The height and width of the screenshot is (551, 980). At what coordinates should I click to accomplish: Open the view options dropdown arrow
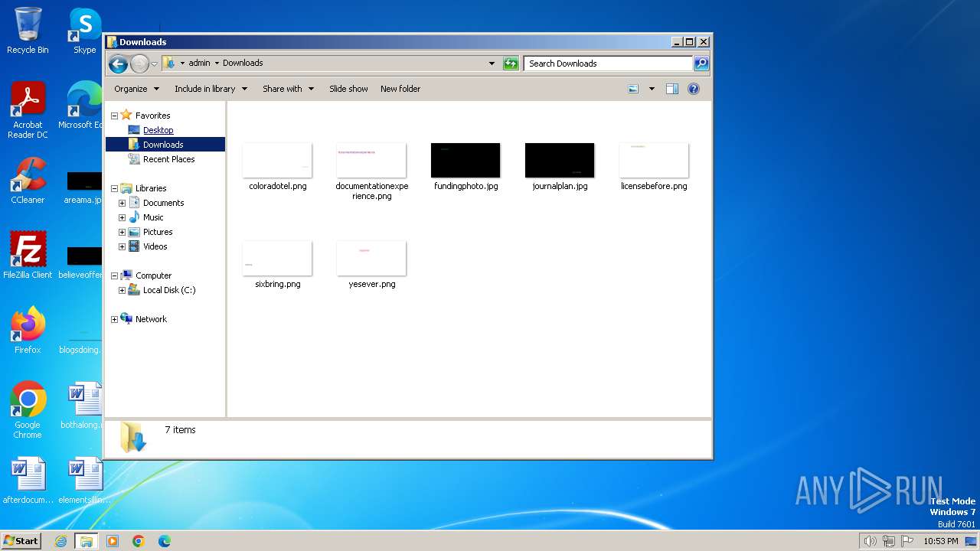652,89
